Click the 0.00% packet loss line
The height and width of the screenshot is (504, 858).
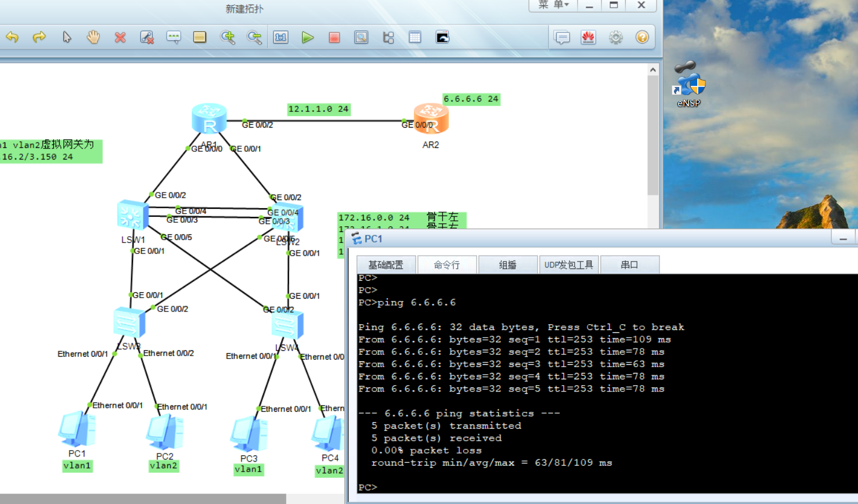pyautogui.click(x=427, y=451)
